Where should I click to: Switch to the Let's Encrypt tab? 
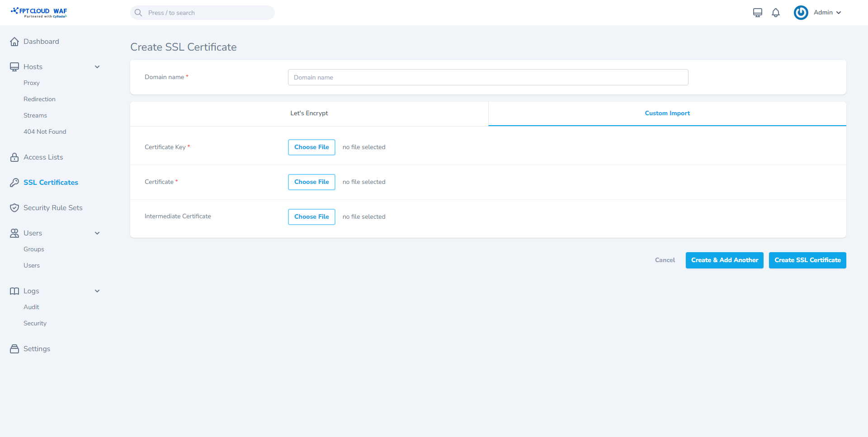point(309,113)
